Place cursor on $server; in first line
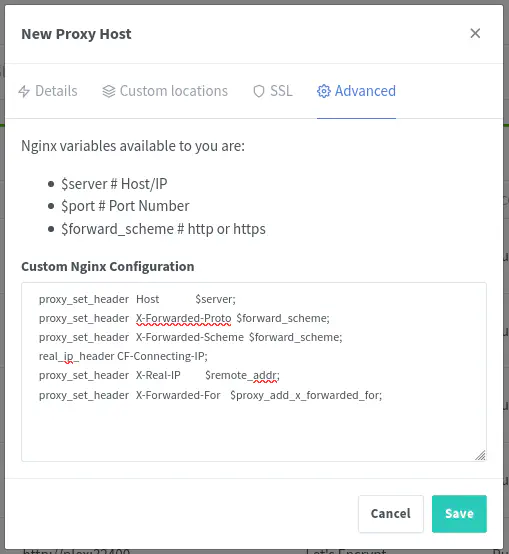 (215, 299)
